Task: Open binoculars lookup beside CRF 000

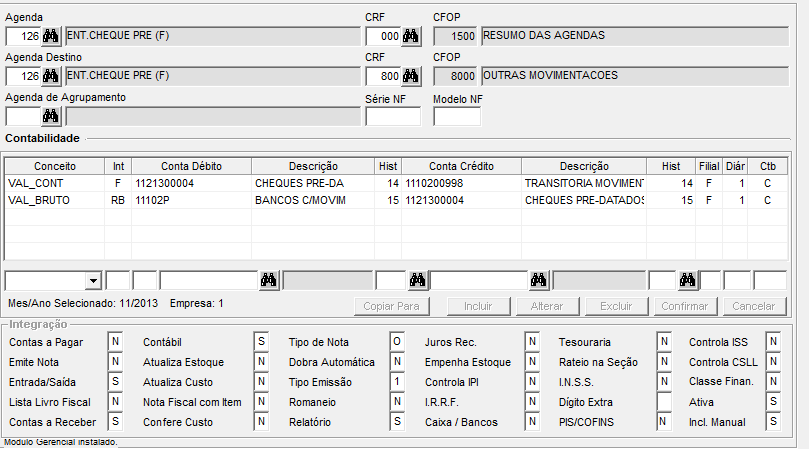Action: point(411,36)
